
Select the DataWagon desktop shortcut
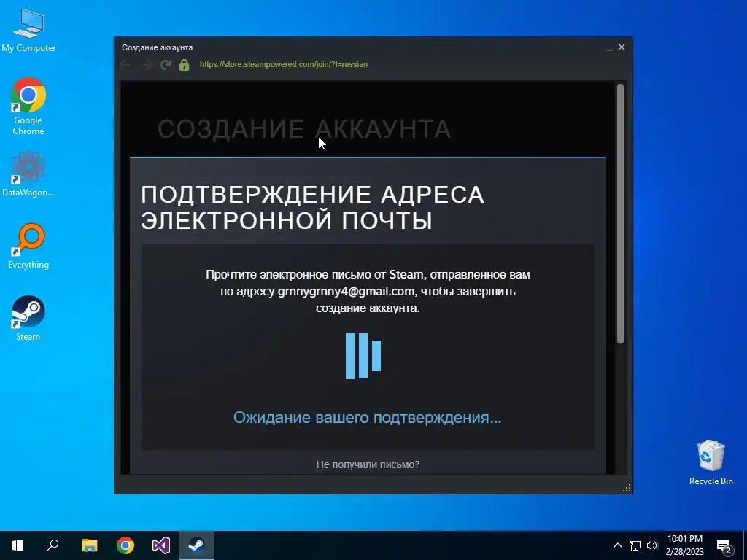(x=28, y=174)
